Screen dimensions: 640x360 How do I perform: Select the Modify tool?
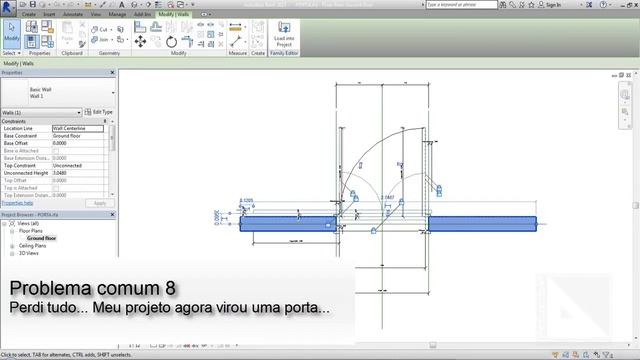point(11,34)
